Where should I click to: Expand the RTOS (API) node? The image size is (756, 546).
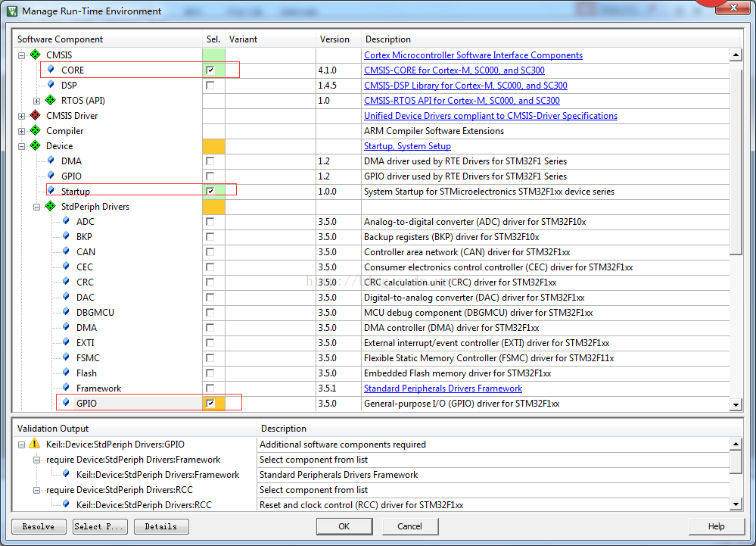click(x=36, y=101)
